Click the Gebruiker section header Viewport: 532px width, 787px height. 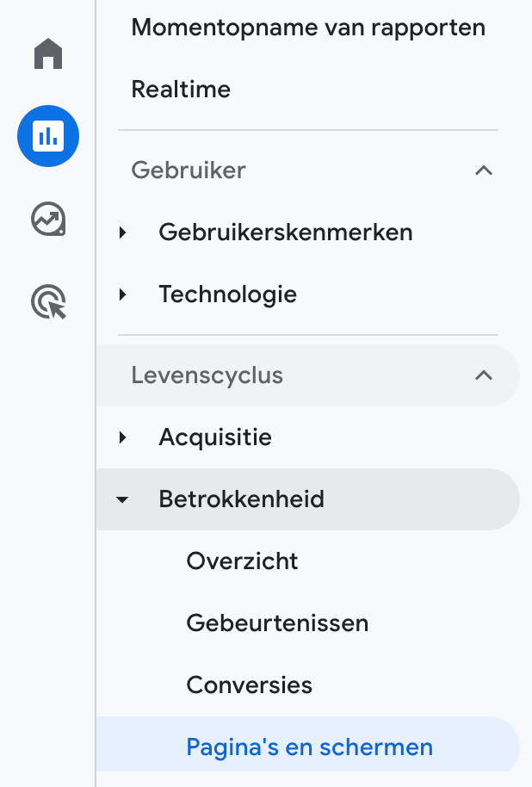[189, 170]
